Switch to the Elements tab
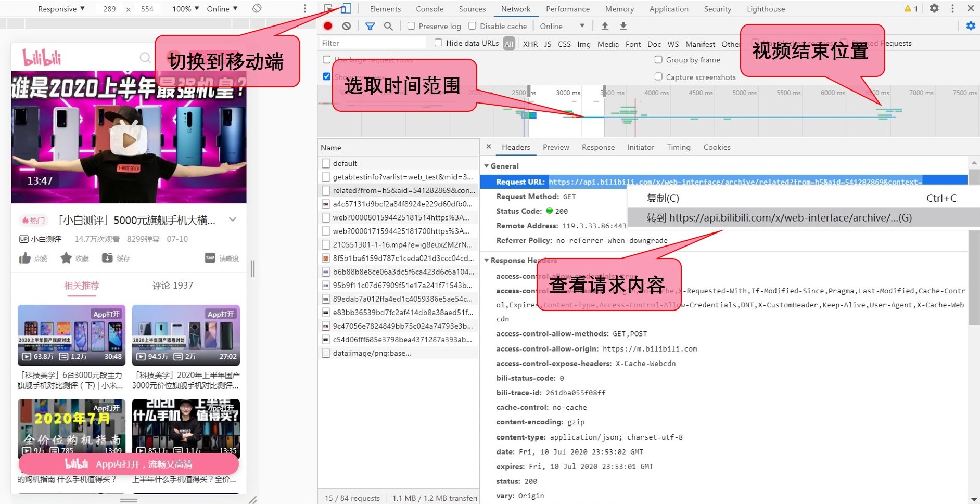 coord(385,9)
